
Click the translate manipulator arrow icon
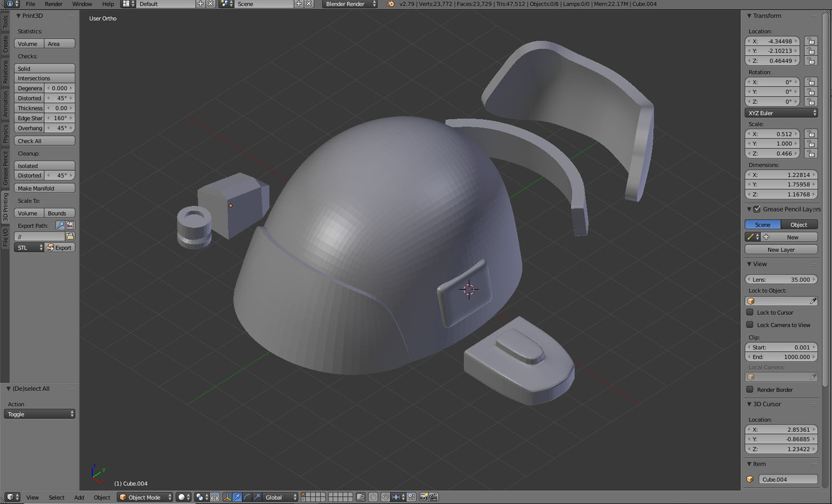[237, 497]
